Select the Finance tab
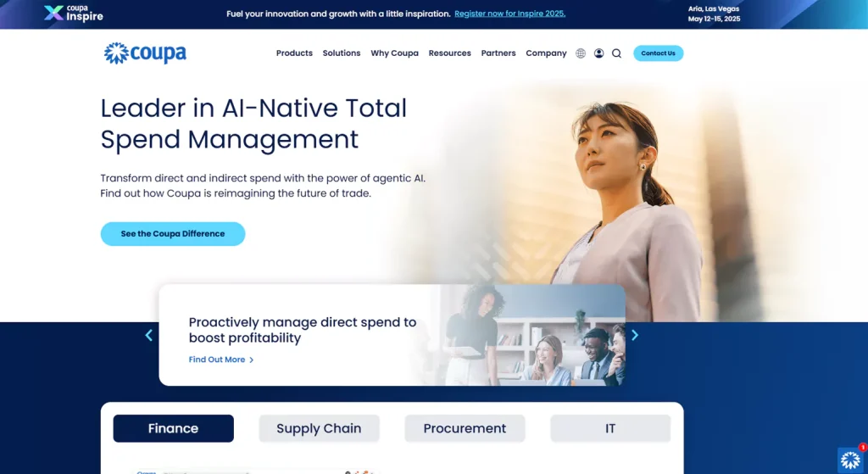The width and height of the screenshot is (868, 474). 173,428
